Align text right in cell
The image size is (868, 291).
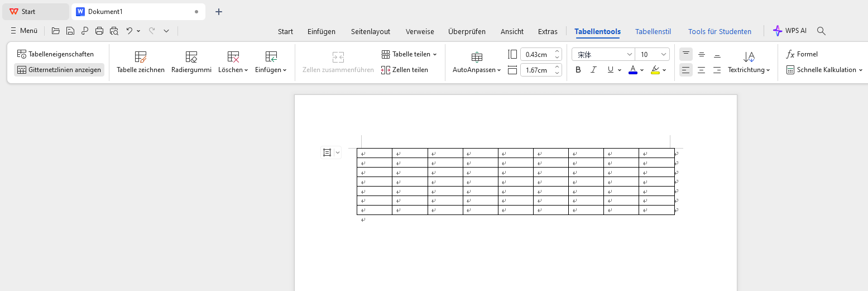pos(717,70)
